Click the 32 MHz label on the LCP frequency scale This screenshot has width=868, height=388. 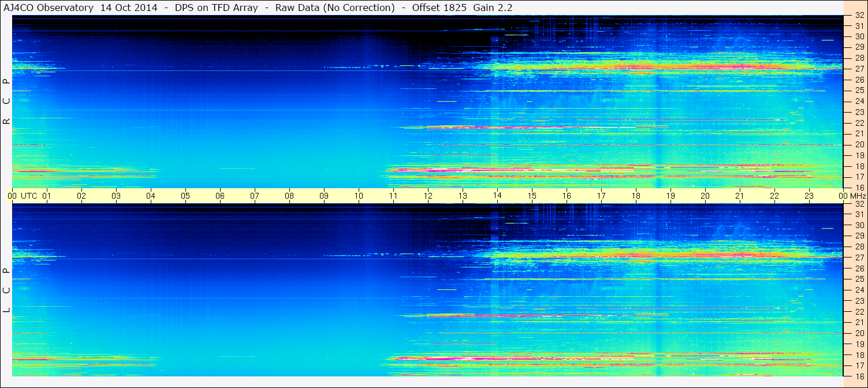pyautogui.click(x=859, y=204)
